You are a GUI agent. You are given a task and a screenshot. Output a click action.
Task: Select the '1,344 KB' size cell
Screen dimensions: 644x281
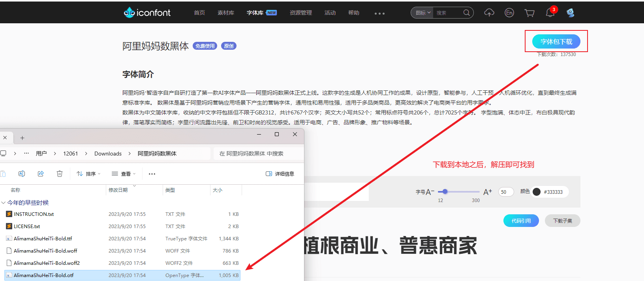tap(229, 238)
